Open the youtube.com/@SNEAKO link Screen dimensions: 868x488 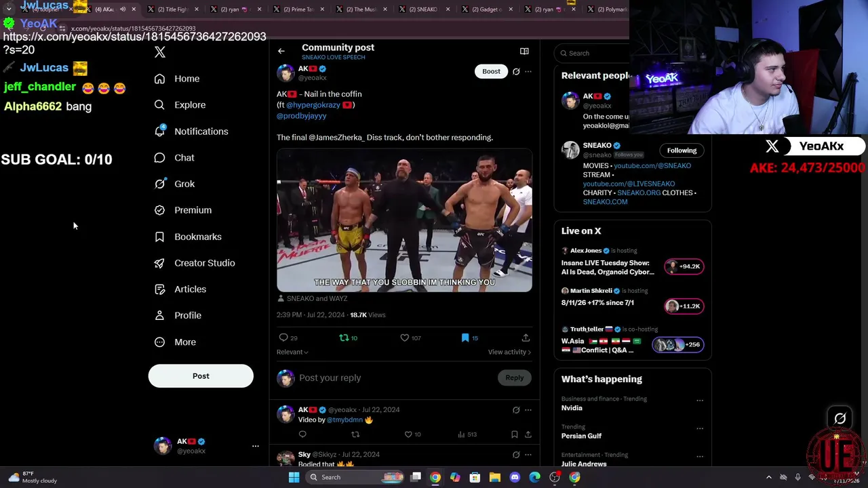point(652,166)
